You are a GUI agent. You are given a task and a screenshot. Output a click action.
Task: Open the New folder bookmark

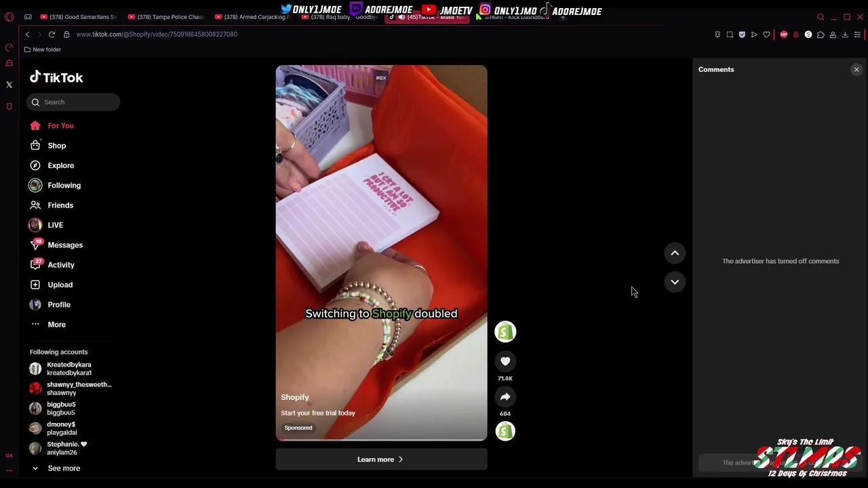[42, 49]
